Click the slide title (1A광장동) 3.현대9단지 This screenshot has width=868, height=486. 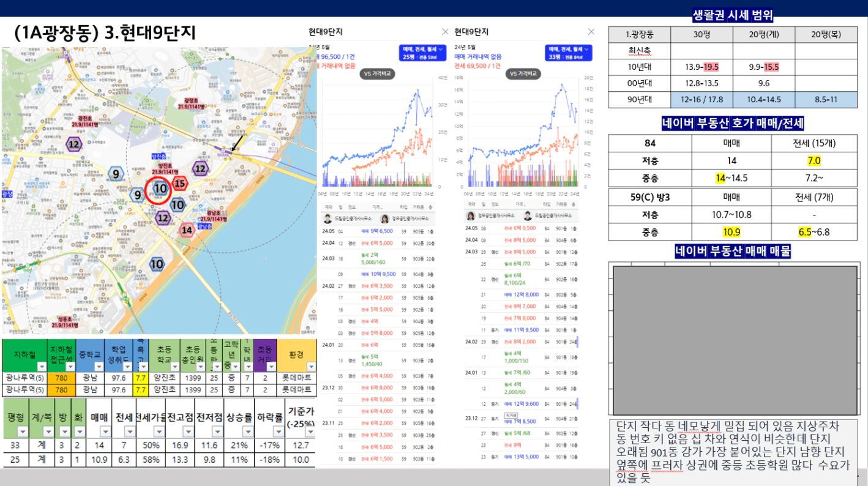click(105, 34)
